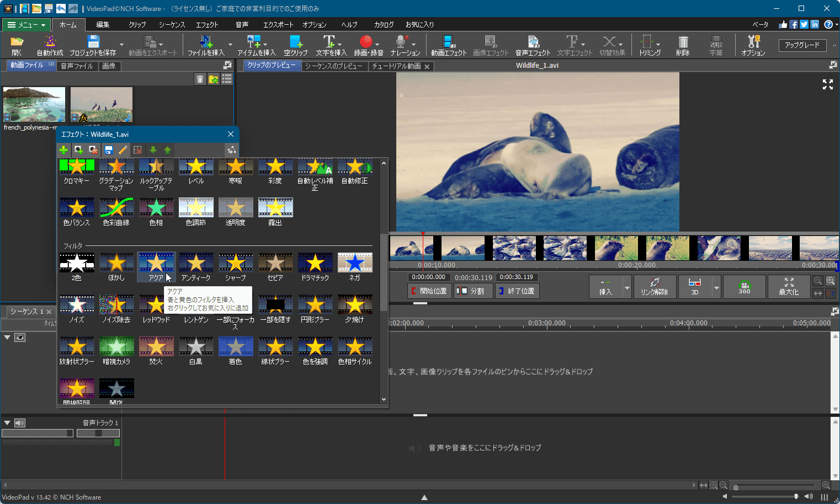Click the effects list scrollbar down arrow
The width and height of the screenshot is (840, 504).
click(x=384, y=399)
